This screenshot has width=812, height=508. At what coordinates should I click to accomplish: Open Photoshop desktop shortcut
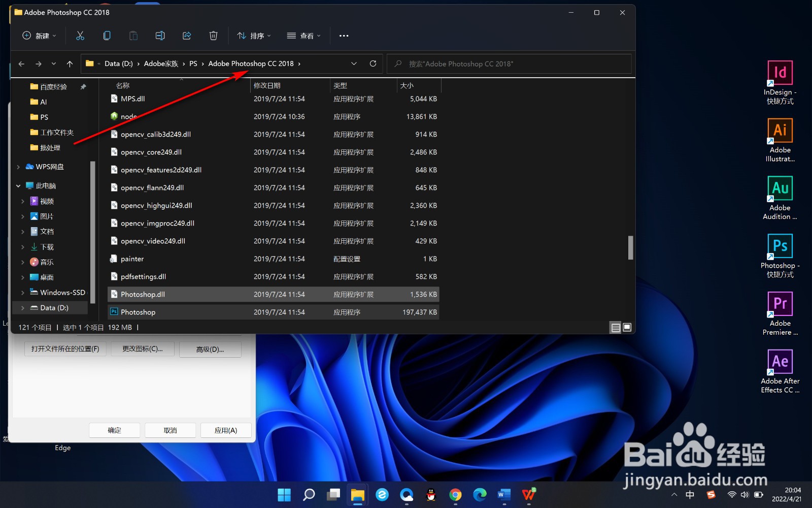pyautogui.click(x=780, y=256)
